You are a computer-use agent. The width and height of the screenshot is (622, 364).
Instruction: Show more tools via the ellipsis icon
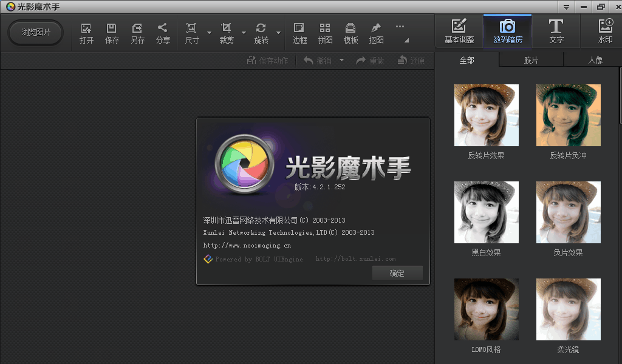400,27
